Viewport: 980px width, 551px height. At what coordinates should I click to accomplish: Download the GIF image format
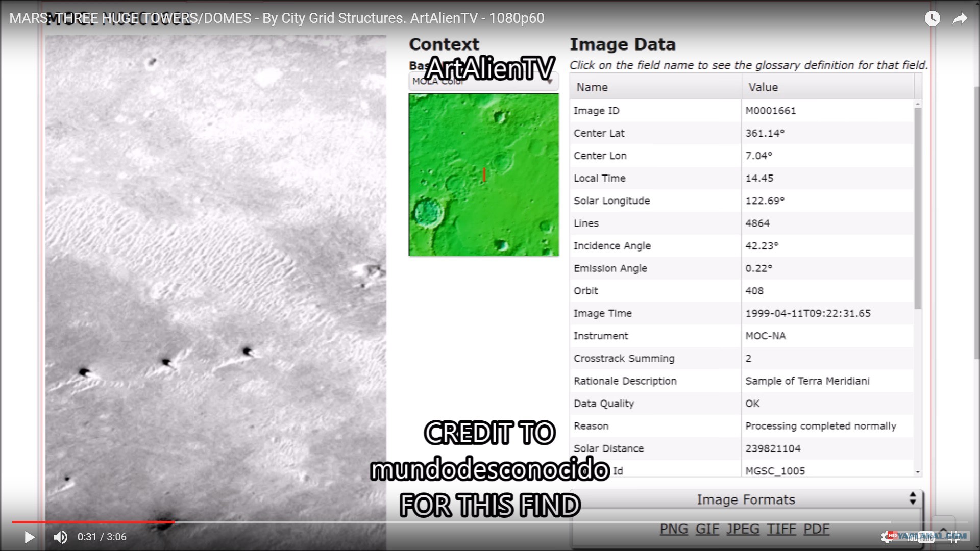coord(707,529)
